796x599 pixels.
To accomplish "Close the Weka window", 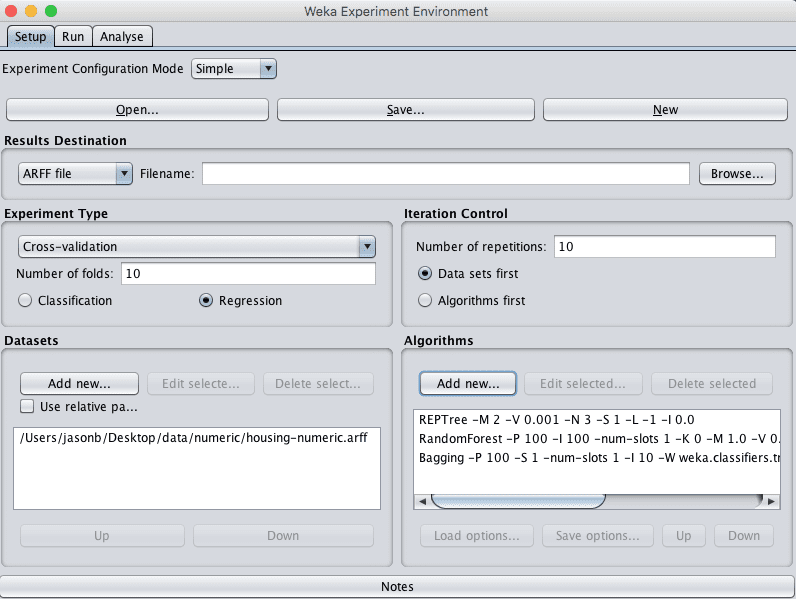I will (11, 11).
